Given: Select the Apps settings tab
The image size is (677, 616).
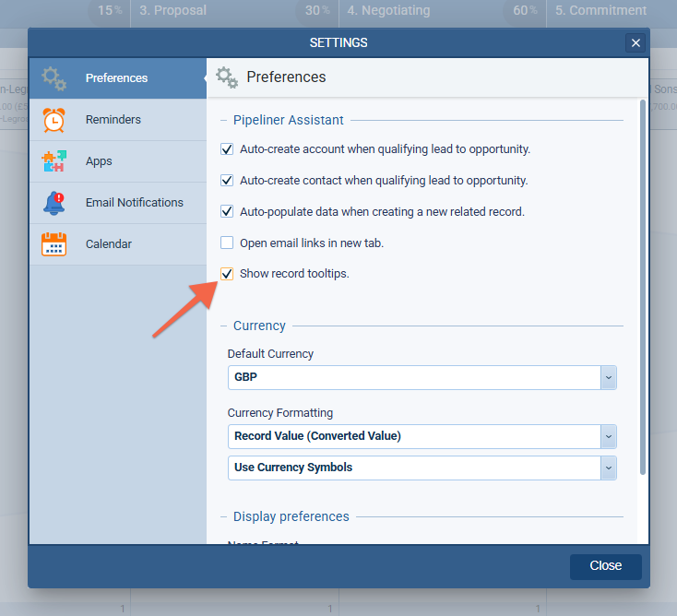Looking at the screenshot, I should point(99,161).
